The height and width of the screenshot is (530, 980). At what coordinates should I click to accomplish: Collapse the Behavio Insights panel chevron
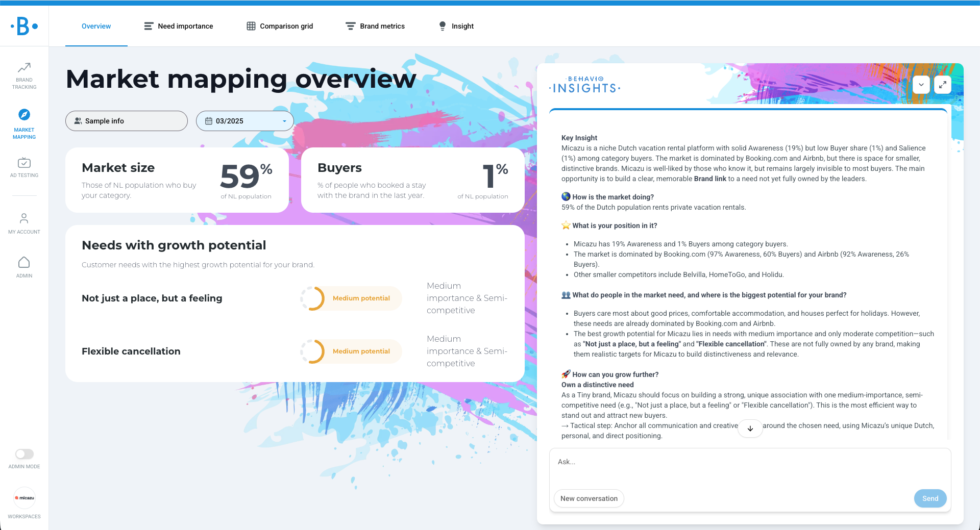pyautogui.click(x=921, y=85)
